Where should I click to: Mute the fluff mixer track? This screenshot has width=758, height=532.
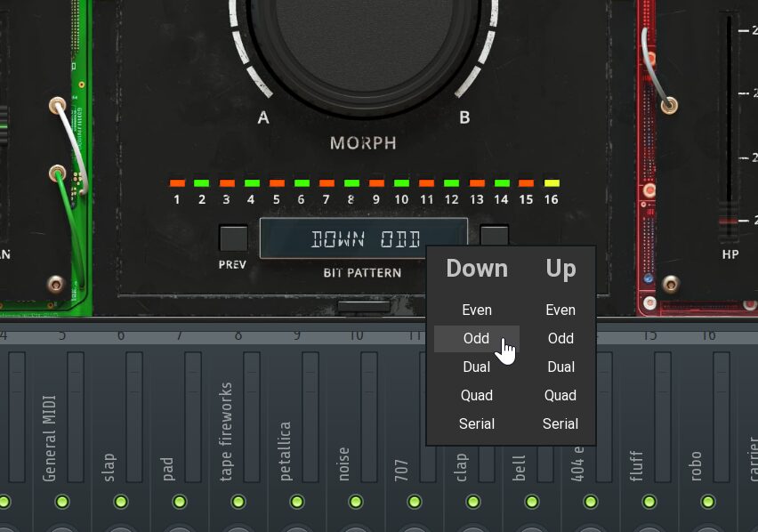pos(649,502)
